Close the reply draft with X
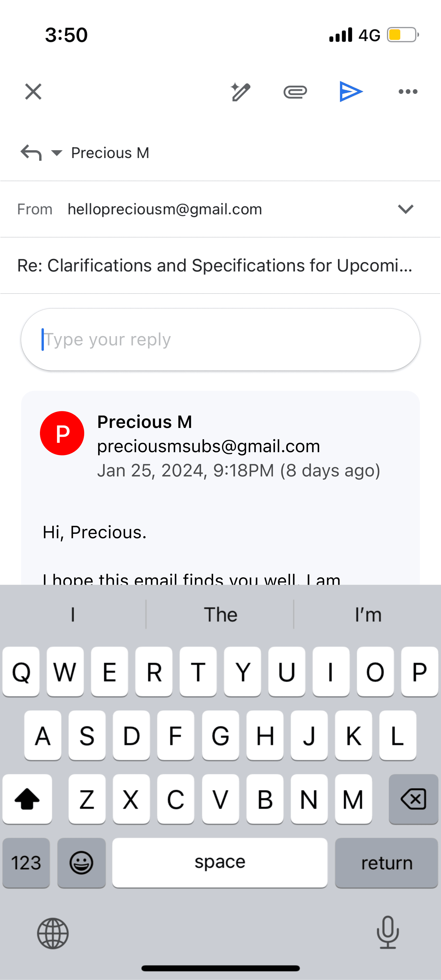 pos(33,92)
